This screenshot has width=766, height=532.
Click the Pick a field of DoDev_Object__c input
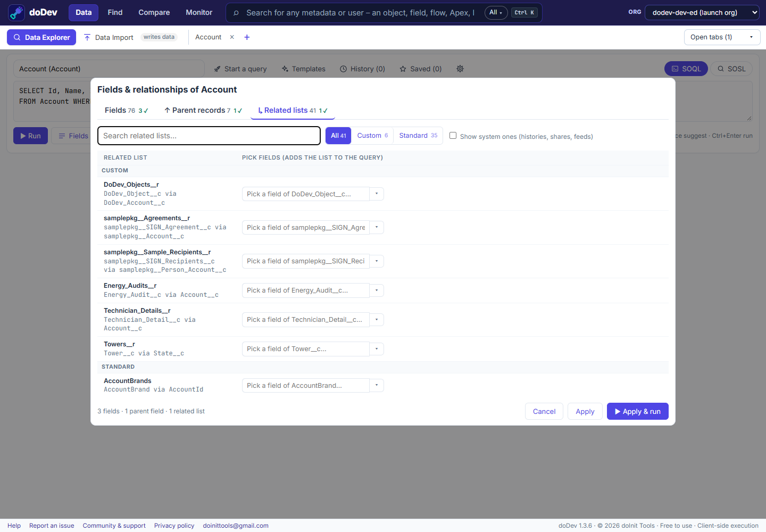(x=306, y=194)
